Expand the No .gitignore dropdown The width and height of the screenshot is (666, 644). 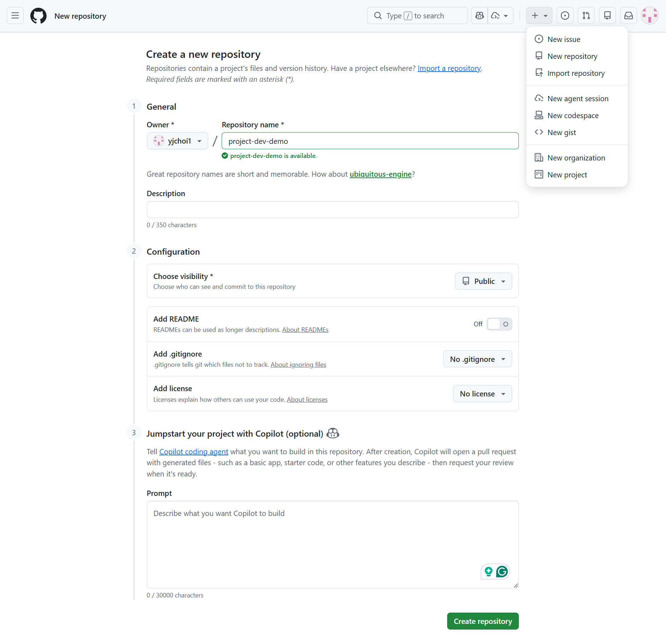pyautogui.click(x=477, y=359)
